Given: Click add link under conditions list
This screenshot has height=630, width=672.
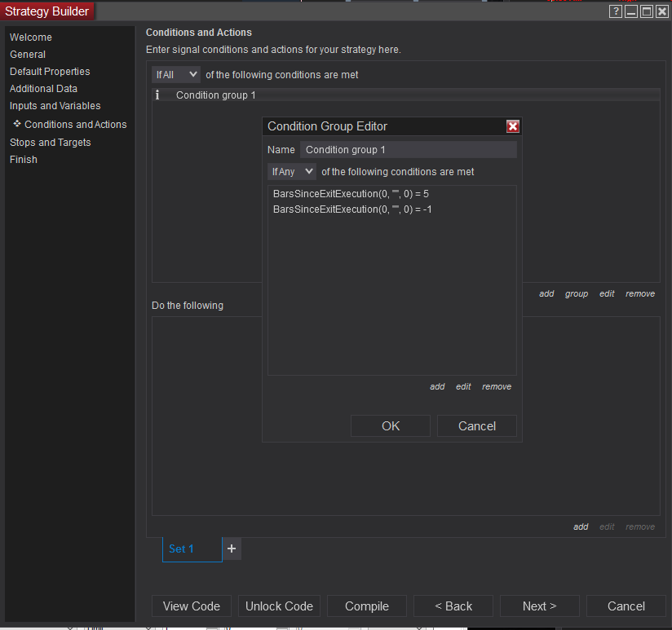Looking at the screenshot, I should coord(546,293).
